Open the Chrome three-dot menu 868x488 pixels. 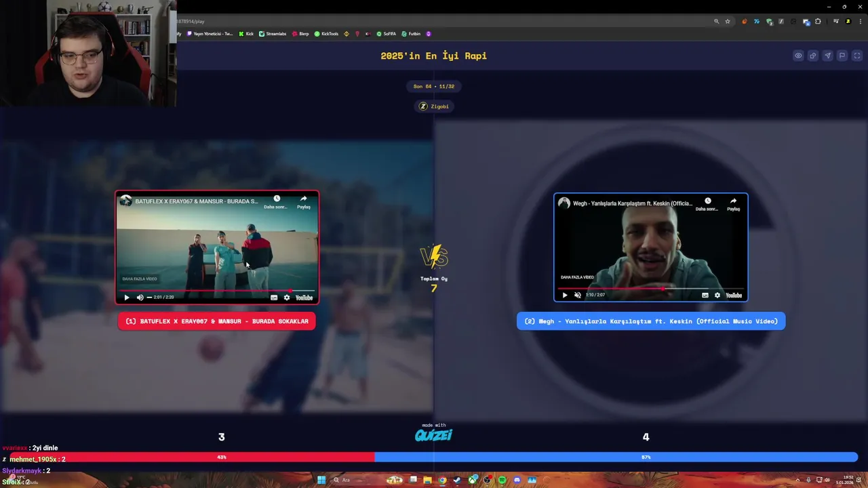pos(859,22)
